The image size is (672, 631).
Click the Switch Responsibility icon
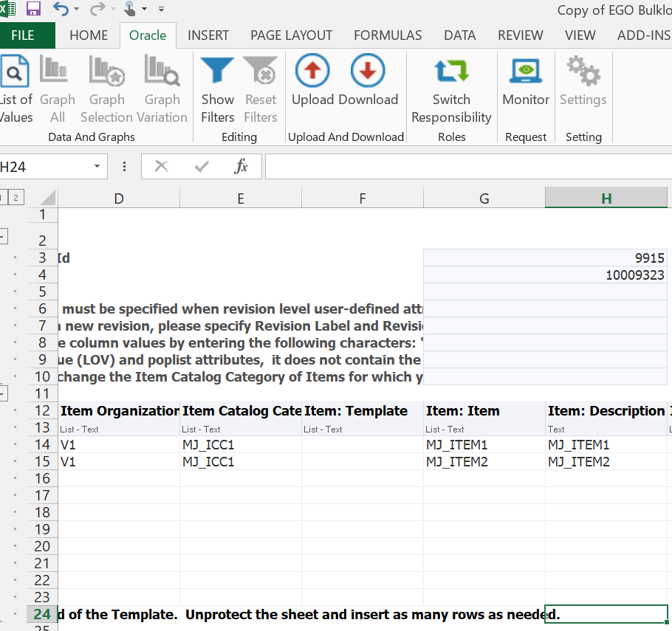[451, 71]
